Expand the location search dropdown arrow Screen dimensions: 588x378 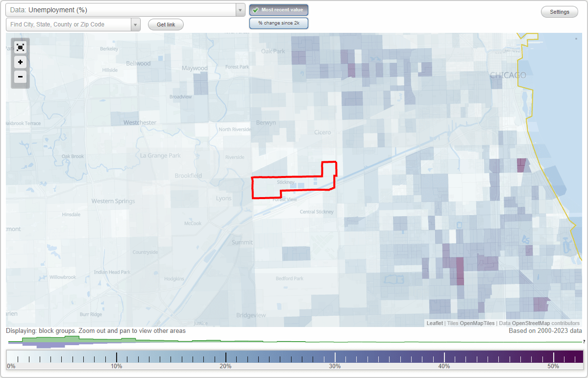pos(135,24)
